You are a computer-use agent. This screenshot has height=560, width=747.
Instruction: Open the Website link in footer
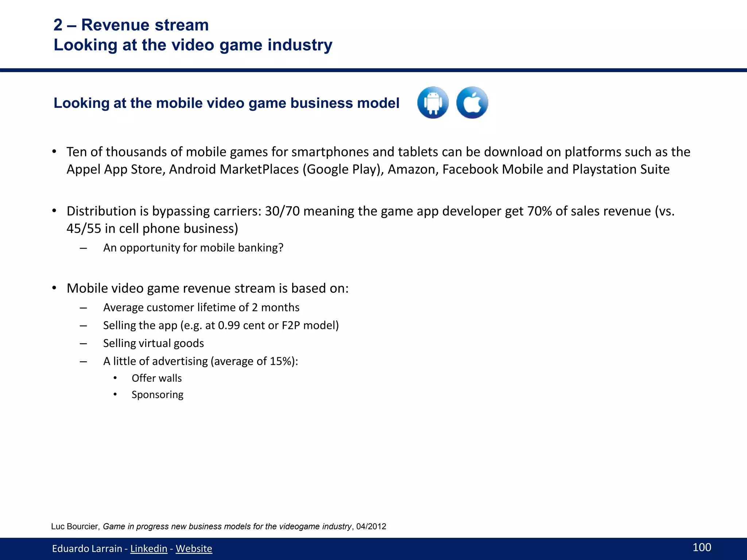click(x=194, y=548)
